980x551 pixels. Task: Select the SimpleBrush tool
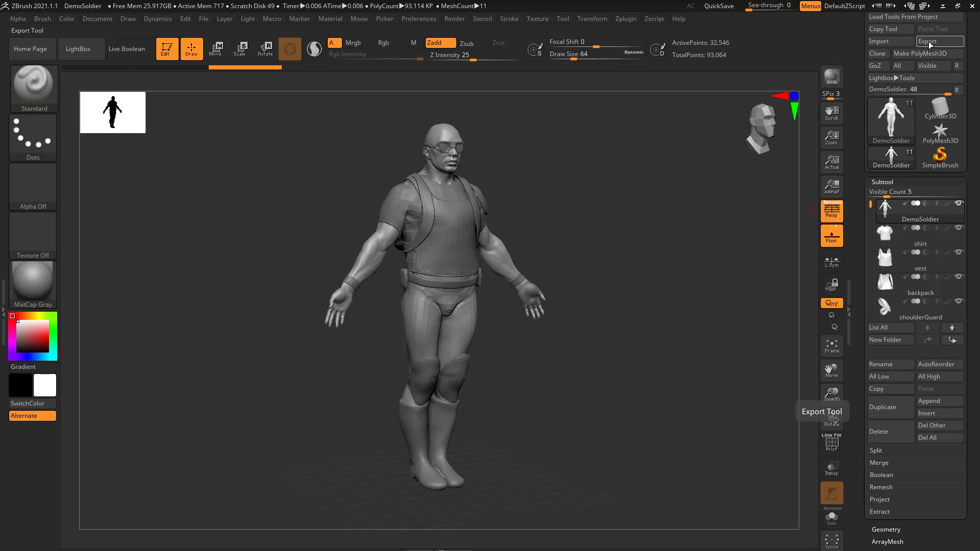940,158
